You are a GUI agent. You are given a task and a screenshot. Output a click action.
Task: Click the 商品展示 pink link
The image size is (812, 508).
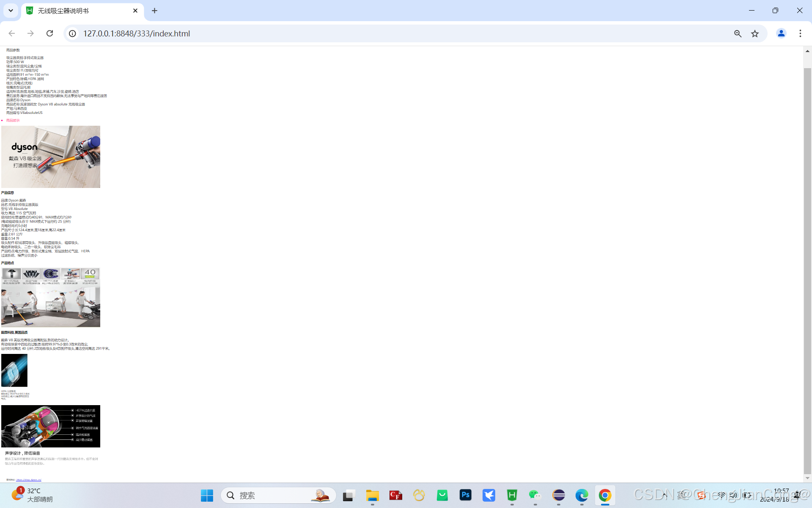click(x=13, y=120)
